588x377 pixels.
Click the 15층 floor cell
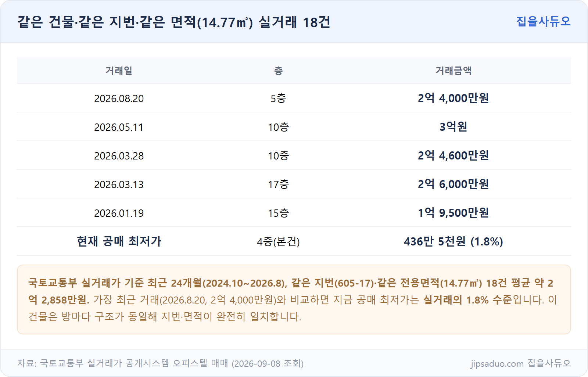pos(278,213)
